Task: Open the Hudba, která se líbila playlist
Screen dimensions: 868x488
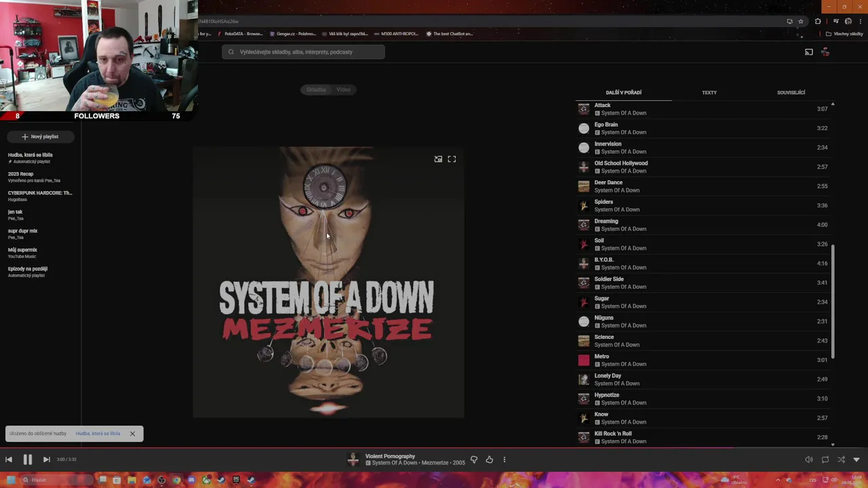Action: coord(40,158)
